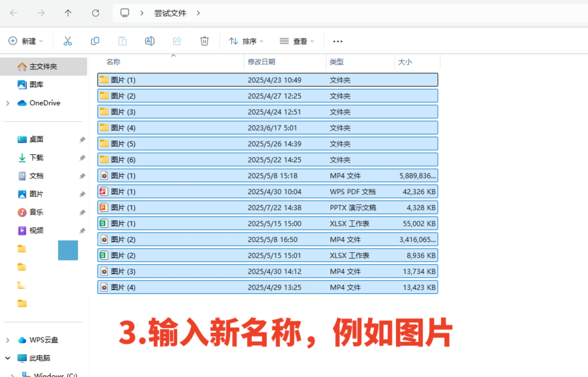Click the Delete trash can icon
Screen dimensions: 588x377
point(204,41)
